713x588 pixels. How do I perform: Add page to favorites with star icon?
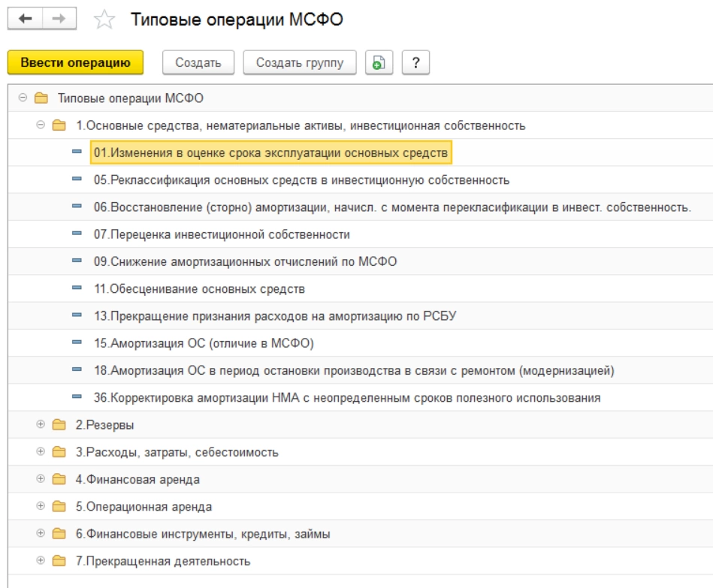(x=104, y=21)
